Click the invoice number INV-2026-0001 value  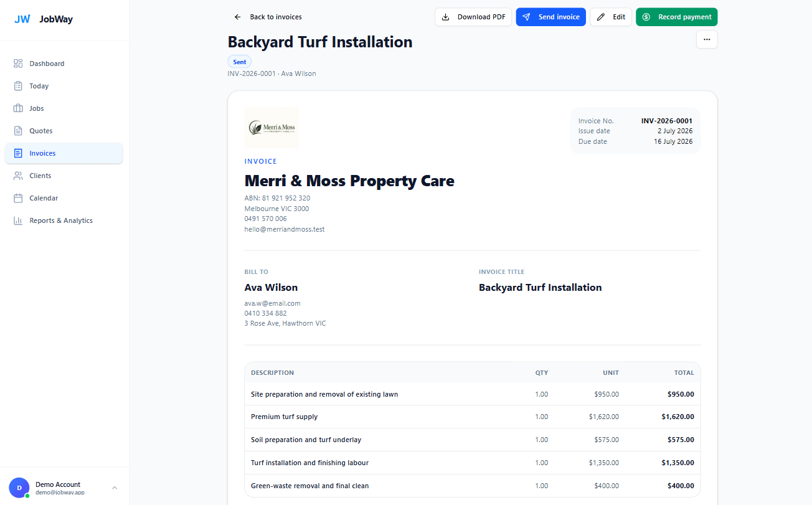[667, 121]
